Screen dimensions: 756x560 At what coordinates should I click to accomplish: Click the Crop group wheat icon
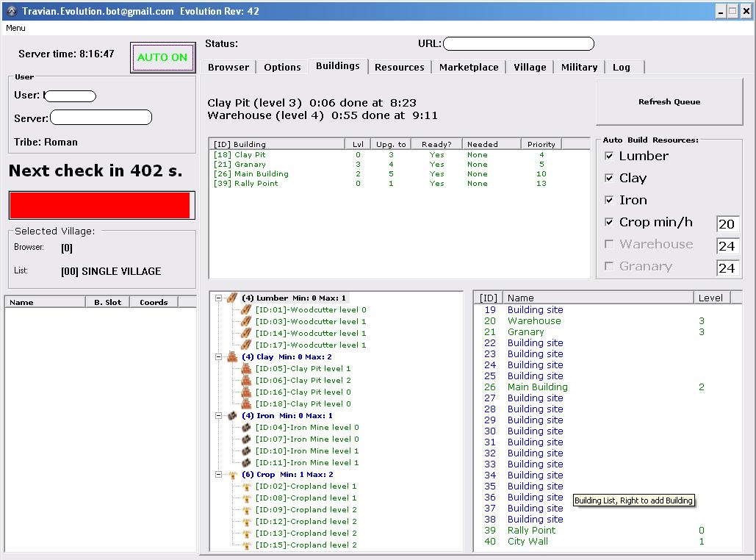click(233, 475)
